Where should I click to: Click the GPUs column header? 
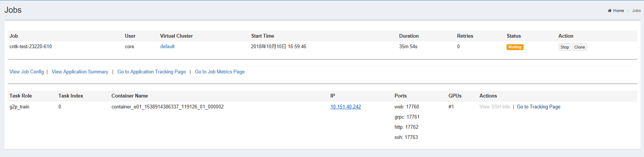pyautogui.click(x=455, y=96)
